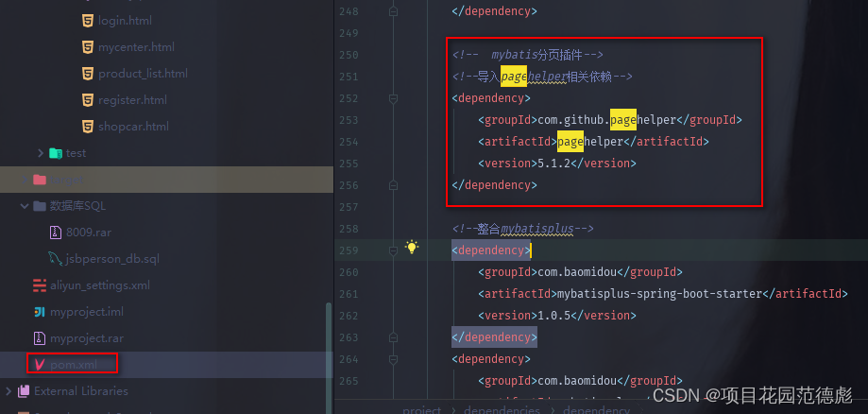Click the green test folder icon
This screenshot has width=868, height=414.
click(x=56, y=153)
